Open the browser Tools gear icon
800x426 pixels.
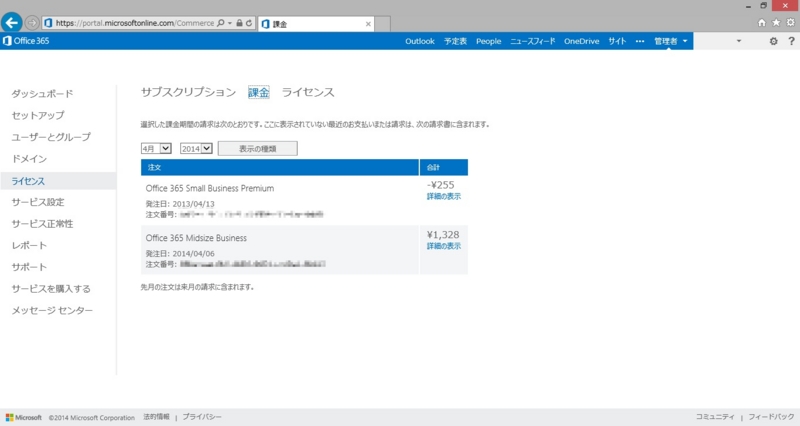tap(790, 22)
